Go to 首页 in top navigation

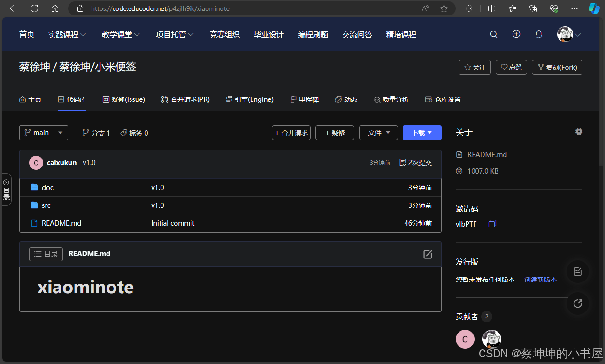click(x=27, y=34)
